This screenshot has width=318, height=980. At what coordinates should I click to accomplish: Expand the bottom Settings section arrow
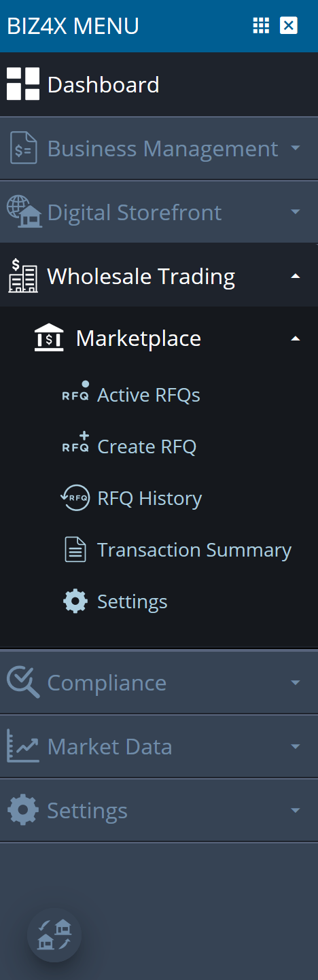point(295,809)
